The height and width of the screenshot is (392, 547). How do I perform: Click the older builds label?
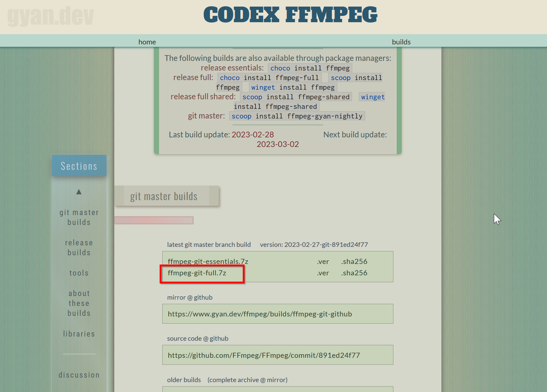(x=184, y=380)
